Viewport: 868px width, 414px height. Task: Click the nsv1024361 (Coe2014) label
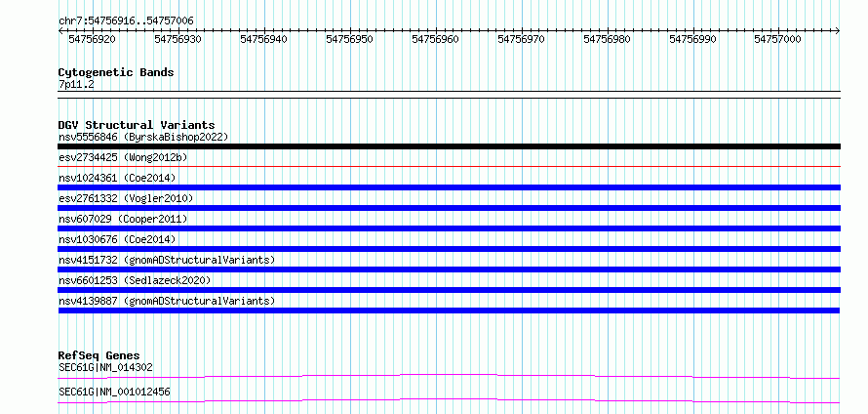[117, 178]
